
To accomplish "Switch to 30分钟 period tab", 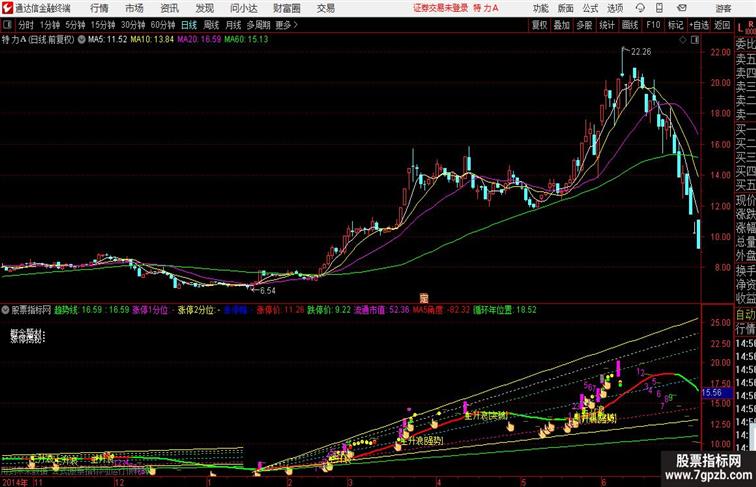I will pyautogui.click(x=133, y=25).
